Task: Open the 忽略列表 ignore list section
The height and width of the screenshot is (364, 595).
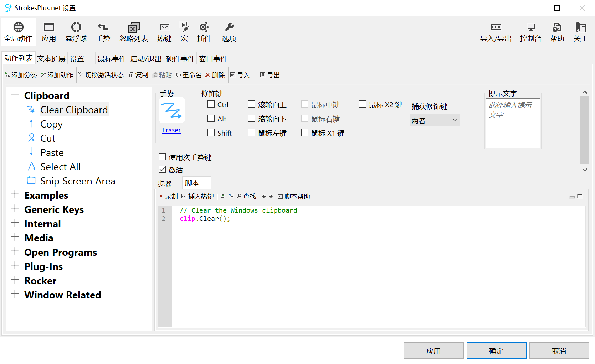Action: tap(134, 32)
